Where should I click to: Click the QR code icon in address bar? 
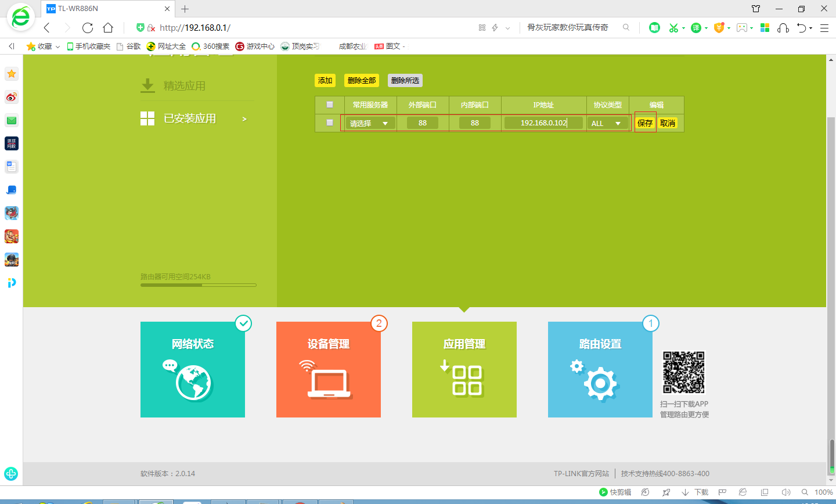click(482, 27)
